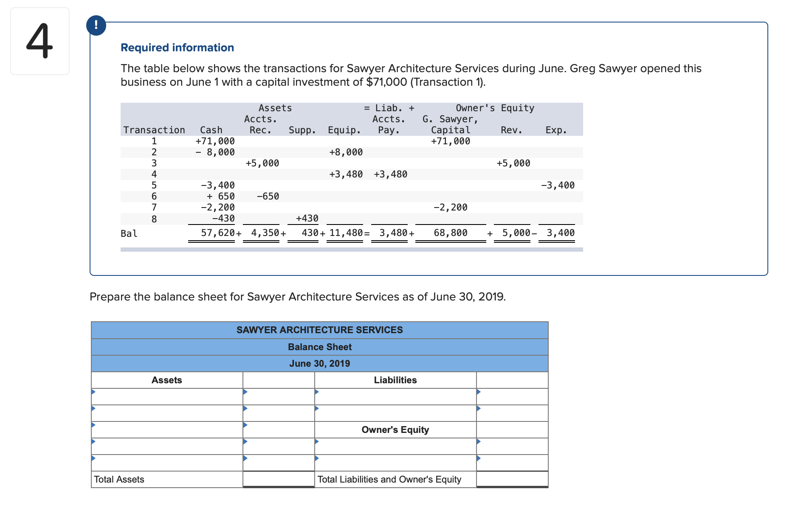
Task: Click second asset amount input cell
Action: [x=279, y=413]
